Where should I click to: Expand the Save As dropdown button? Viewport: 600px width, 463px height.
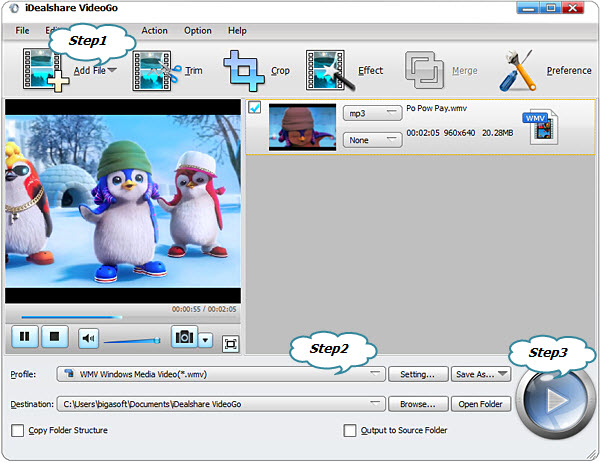(481, 374)
